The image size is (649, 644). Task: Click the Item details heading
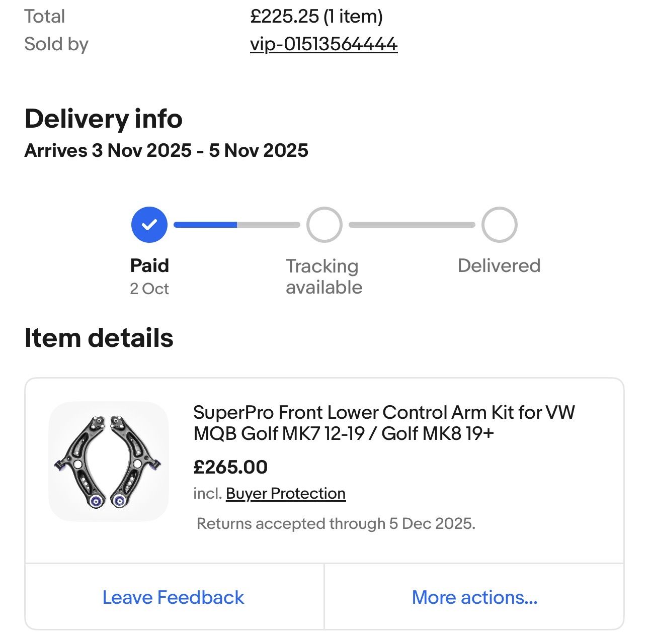point(99,338)
